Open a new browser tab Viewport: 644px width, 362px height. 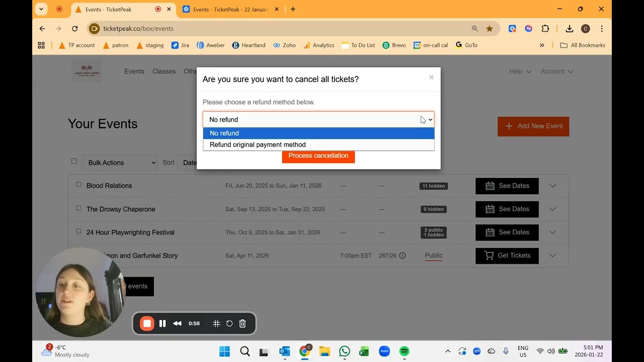click(293, 9)
